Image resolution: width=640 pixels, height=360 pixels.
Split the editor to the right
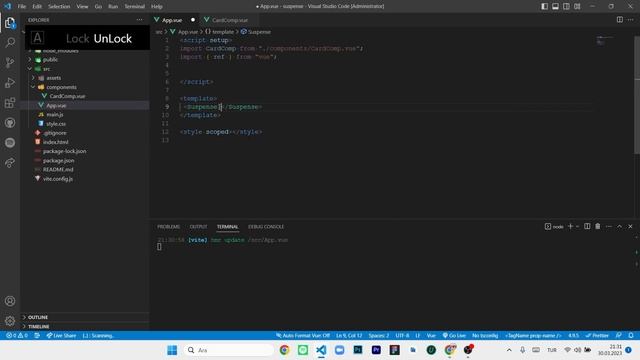pyautogui.click(x=620, y=20)
